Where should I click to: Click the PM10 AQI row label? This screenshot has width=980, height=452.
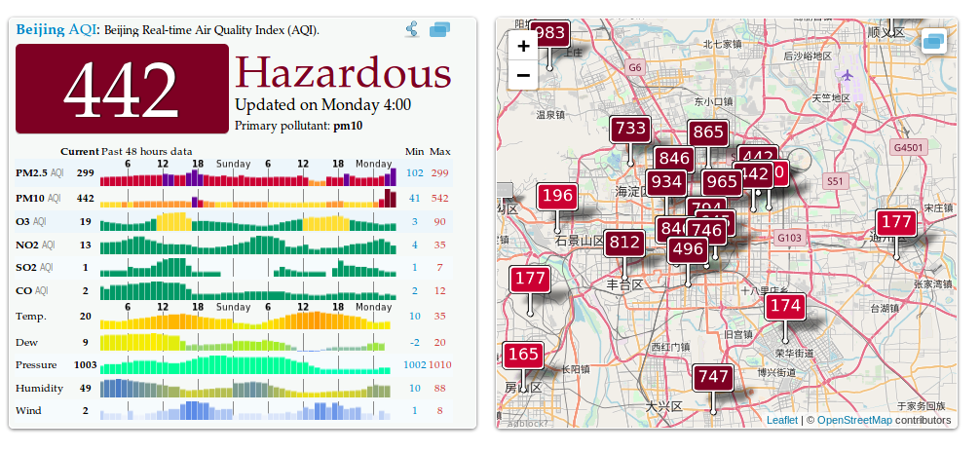(38, 198)
